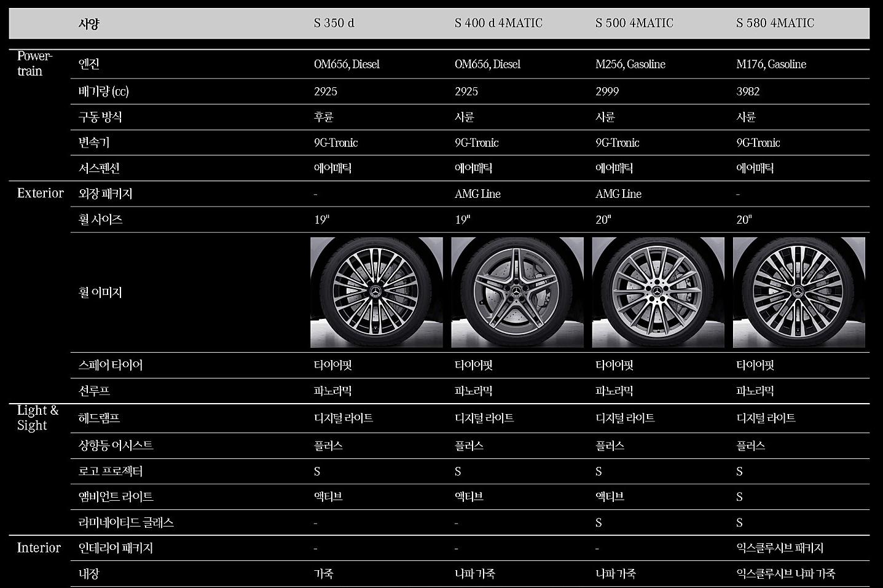Click the 앰비언트 라이트 row label

(116, 496)
